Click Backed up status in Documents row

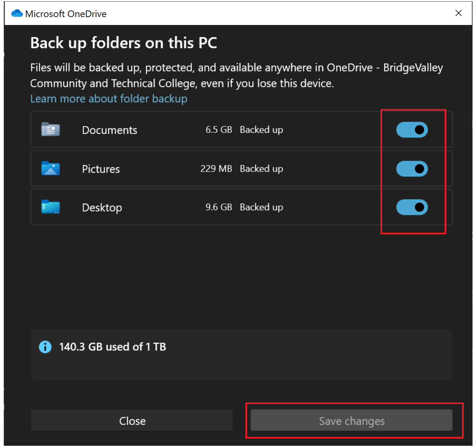point(262,130)
